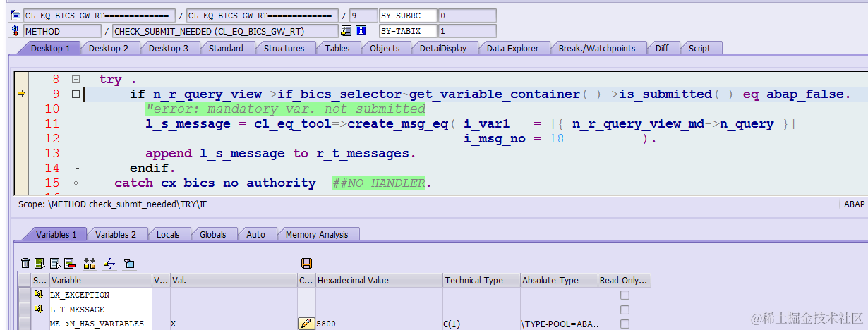Image resolution: width=868 pixels, height=330 pixels.
Task: Open the Standard tab
Action: [227, 48]
